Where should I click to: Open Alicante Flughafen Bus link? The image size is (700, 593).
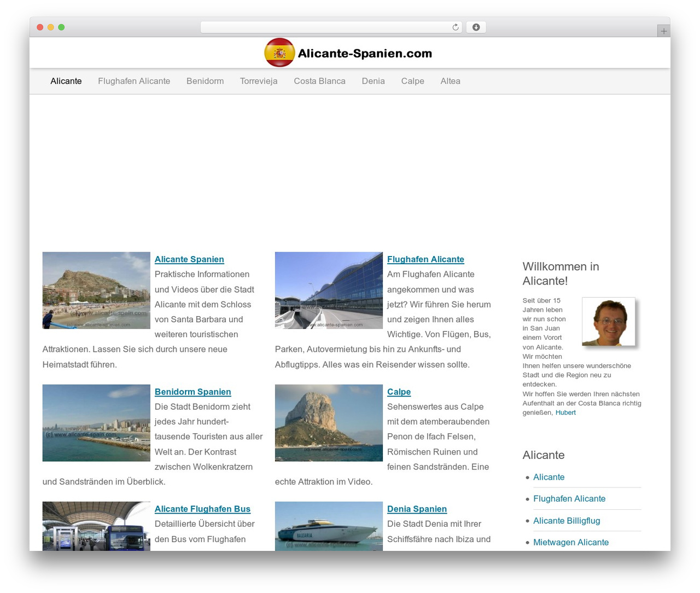(x=202, y=509)
